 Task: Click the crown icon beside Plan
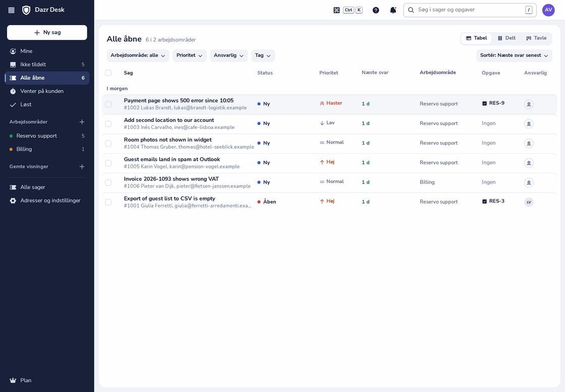(x=13, y=380)
